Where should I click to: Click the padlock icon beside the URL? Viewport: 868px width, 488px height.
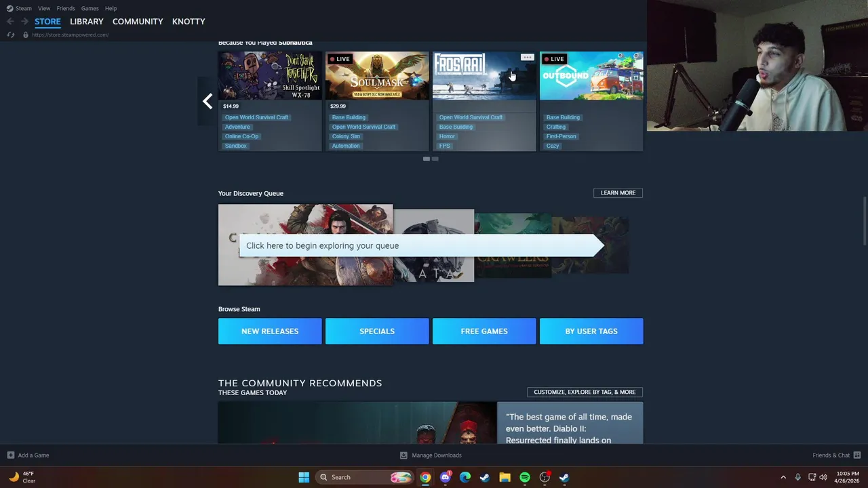click(26, 35)
